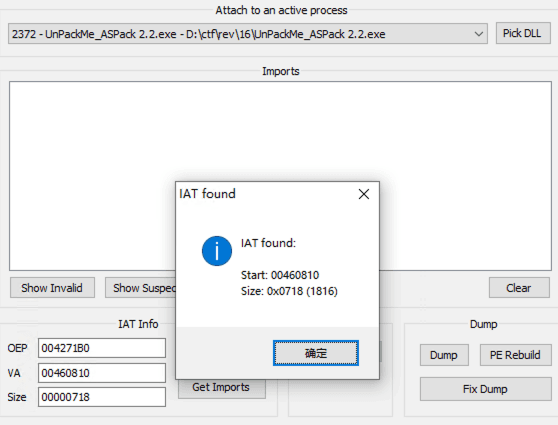Click the Fix Dump button
This screenshot has width=558, height=425.
pyautogui.click(x=486, y=389)
